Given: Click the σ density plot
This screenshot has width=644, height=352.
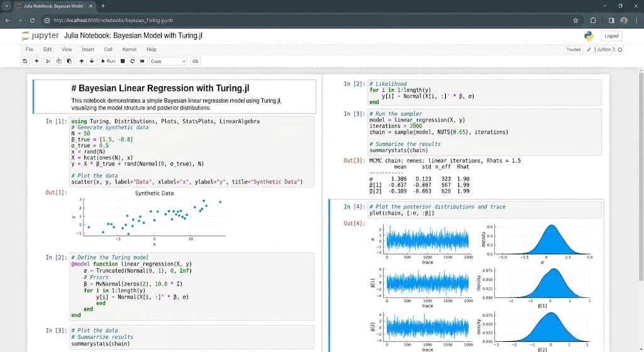Looking at the screenshot, I should tap(538, 244).
